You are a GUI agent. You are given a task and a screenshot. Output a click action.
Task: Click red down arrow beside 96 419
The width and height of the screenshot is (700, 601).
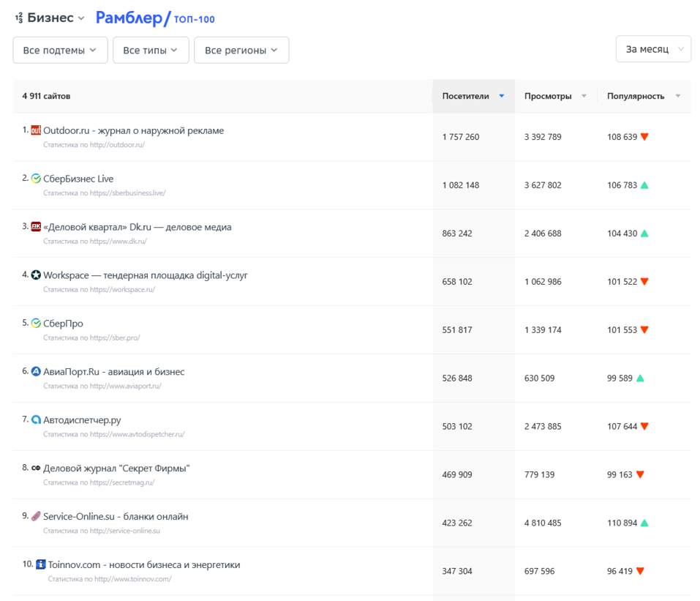(640, 571)
